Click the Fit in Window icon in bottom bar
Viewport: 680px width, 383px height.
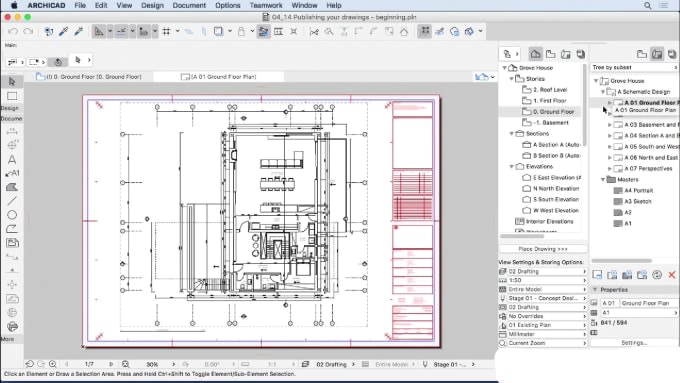point(125,364)
